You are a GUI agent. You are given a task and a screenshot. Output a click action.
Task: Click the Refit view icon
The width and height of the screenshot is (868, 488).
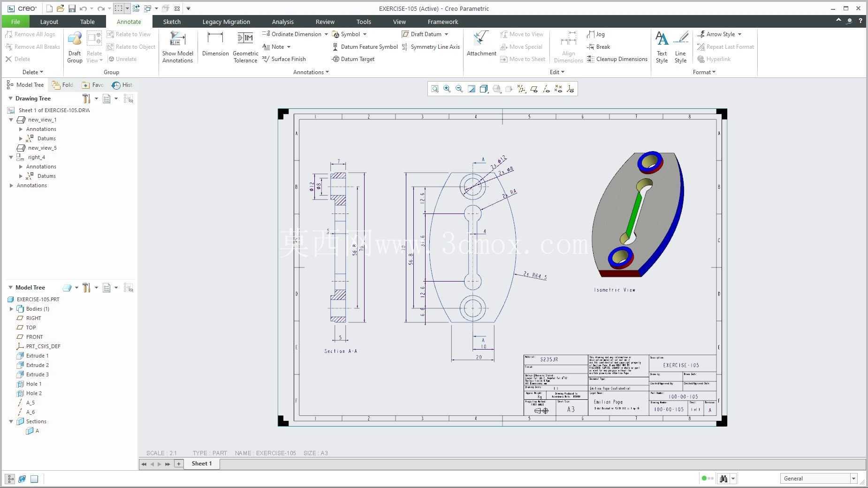coord(435,89)
